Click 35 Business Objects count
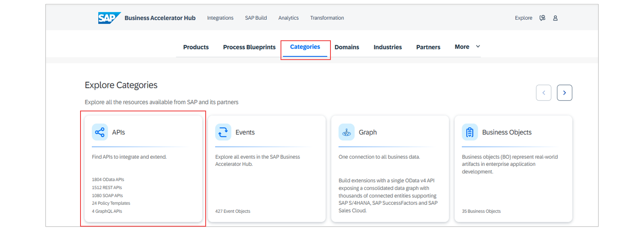 click(x=481, y=211)
